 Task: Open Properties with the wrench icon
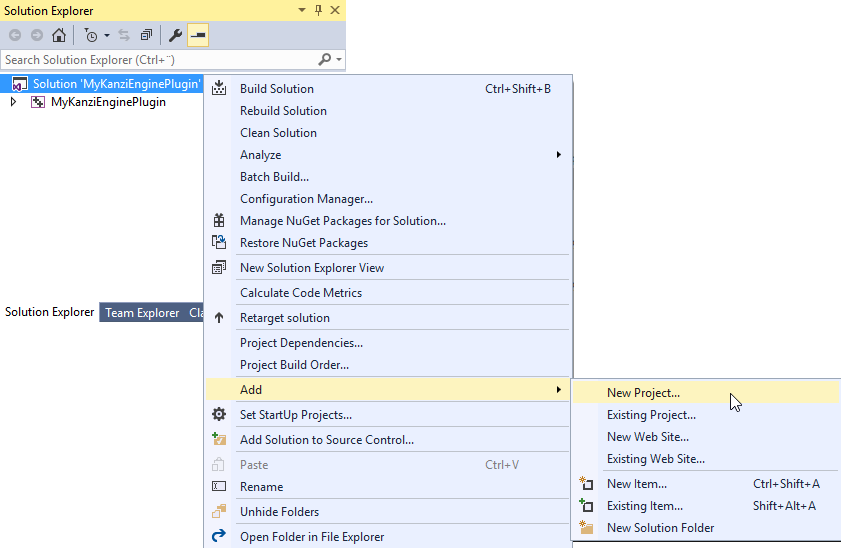tap(175, 35)
